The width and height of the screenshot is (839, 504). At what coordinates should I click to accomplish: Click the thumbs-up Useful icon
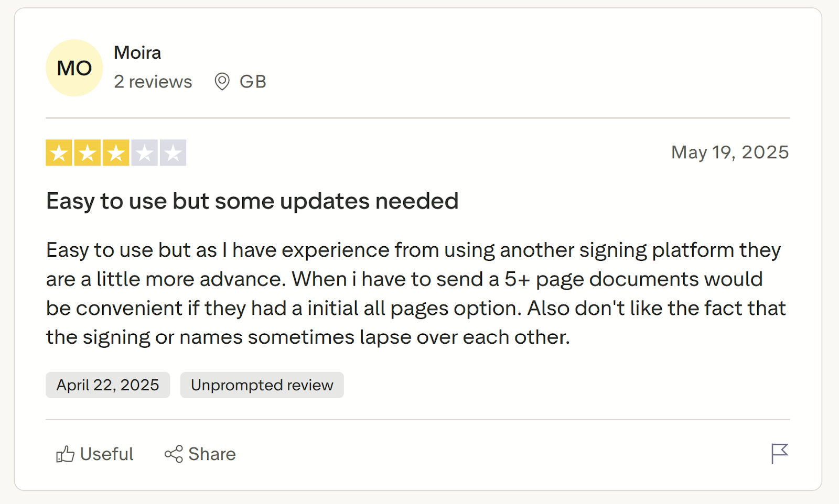tap(65, 454)
